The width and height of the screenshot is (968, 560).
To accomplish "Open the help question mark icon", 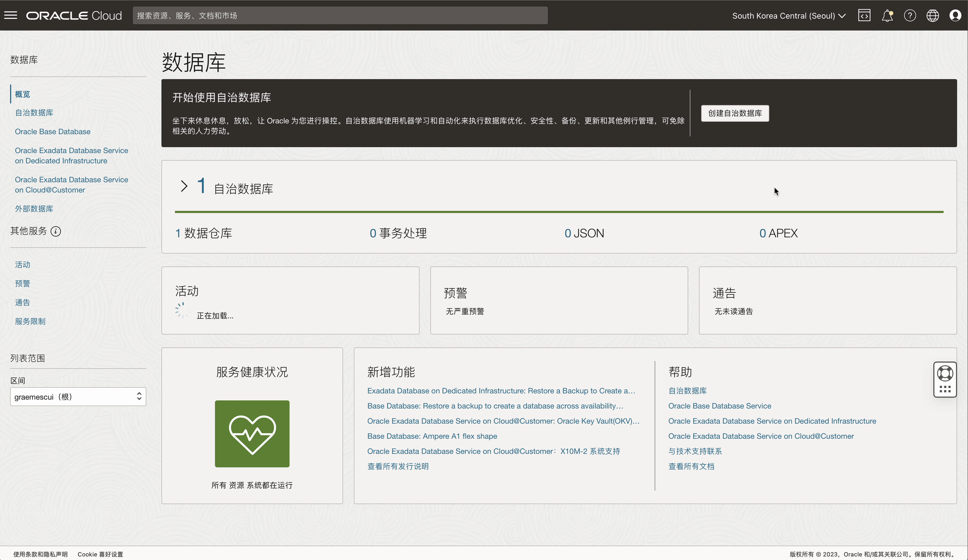I will (910, 16).
